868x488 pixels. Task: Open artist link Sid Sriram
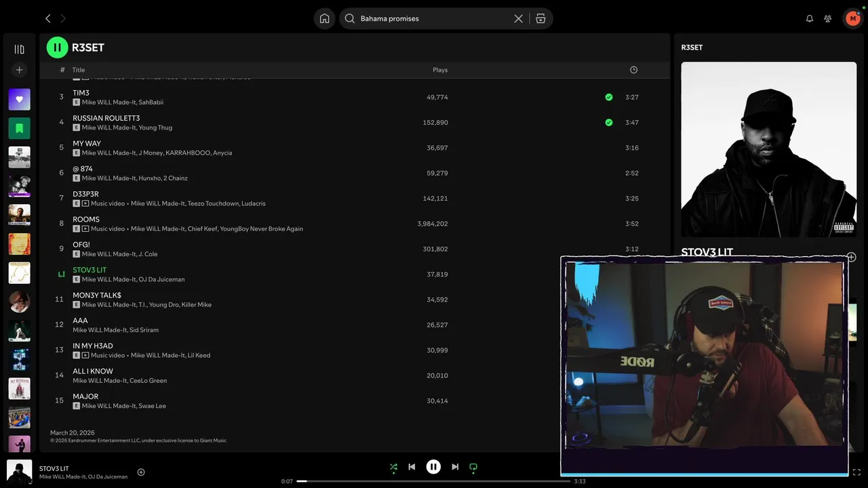pyautogui.click(x=144, y=330)
